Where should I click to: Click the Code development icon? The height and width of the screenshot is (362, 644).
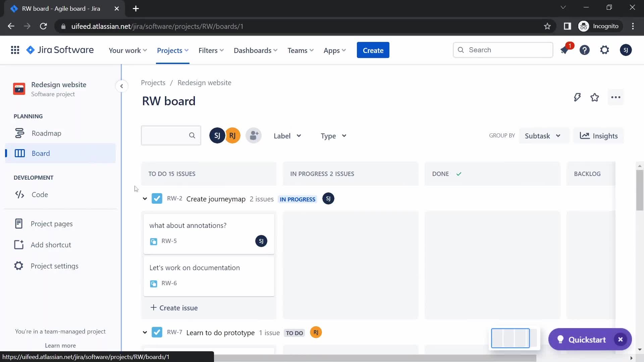point(19,194)
